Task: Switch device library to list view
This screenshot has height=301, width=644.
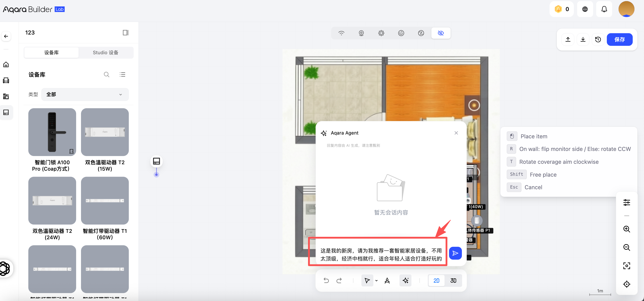Action: click(x=122, y=75)
